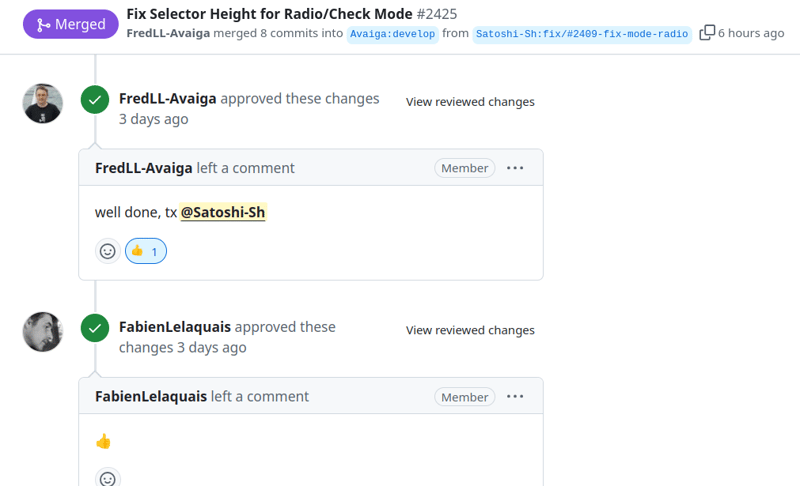Click the @Satoshi-Sh mention
This screenshot has height=486, width=800.
tap(223, 213)
